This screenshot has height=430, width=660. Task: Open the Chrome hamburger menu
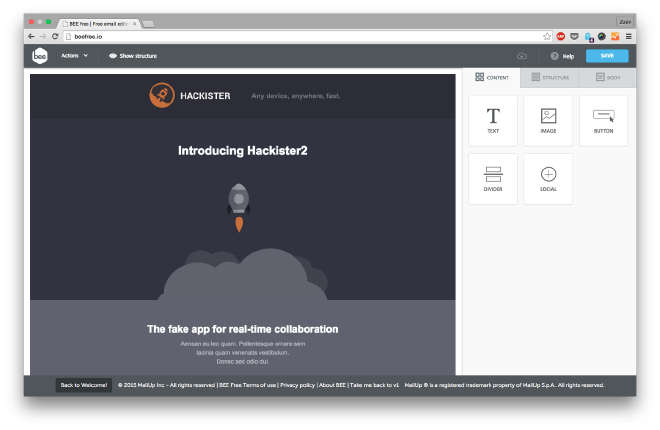628,37
